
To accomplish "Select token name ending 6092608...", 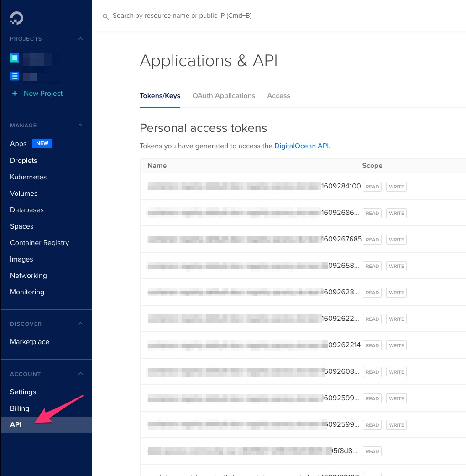I will pos(253,371).
